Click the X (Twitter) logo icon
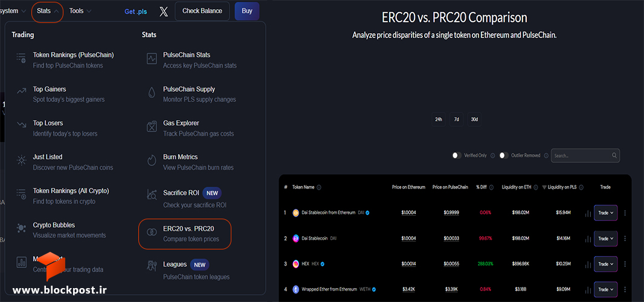This screenshot has height=302, width=644. 164,11
